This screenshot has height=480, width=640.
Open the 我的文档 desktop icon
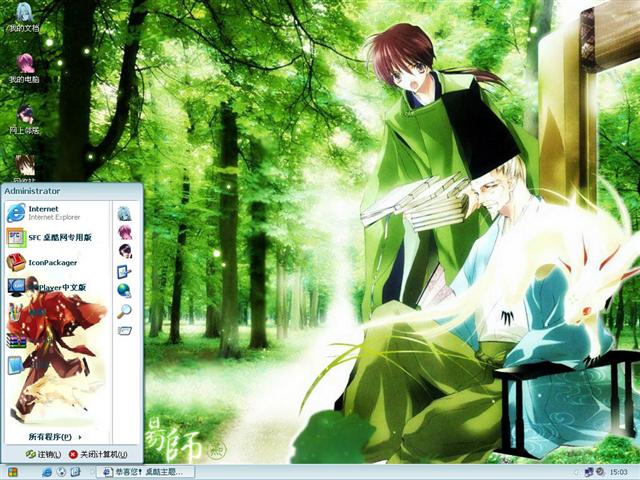(x=24, y=17)
